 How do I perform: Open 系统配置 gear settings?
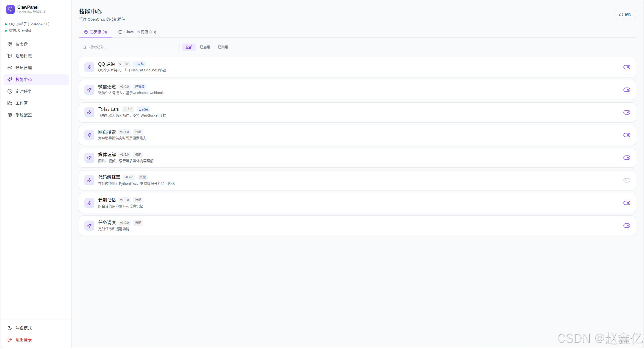10,115
